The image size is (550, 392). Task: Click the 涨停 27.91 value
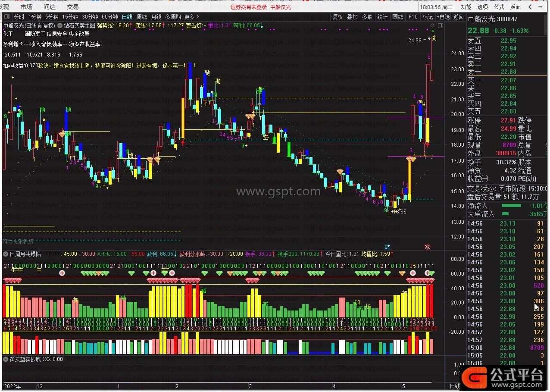pyautogui.click(x=508, y=120)
